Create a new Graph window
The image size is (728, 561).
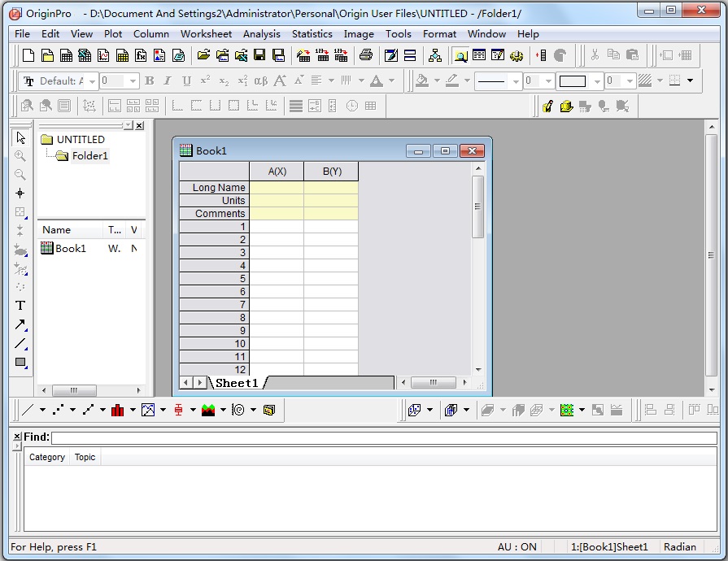point(102,55)
